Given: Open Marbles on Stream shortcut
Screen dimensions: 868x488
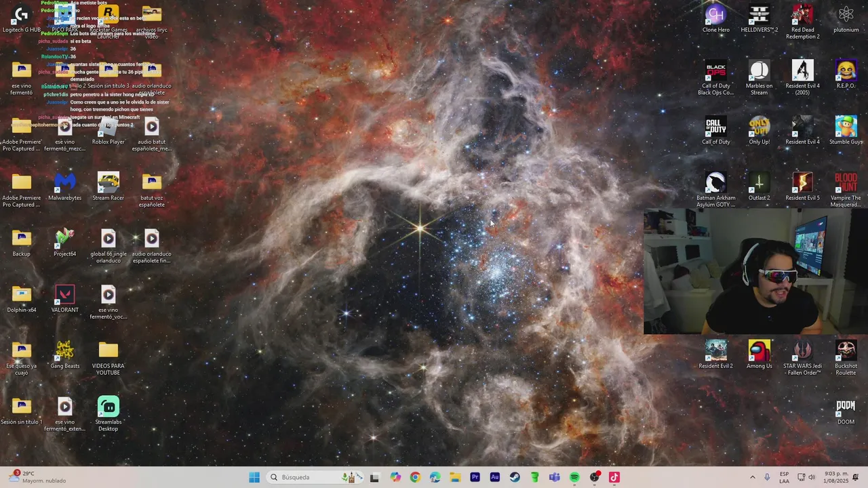Looking at the screenshot, I should pos(759,79).
